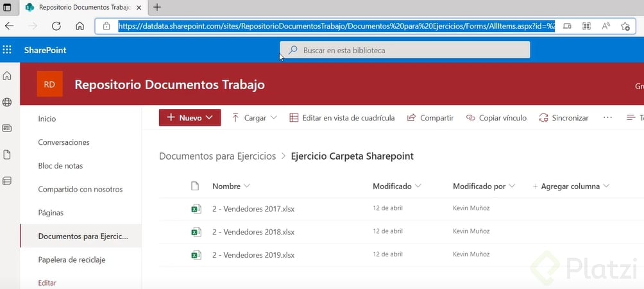Click Kevin Muñoz in Vendedores 2019 row

click(471, 254)
